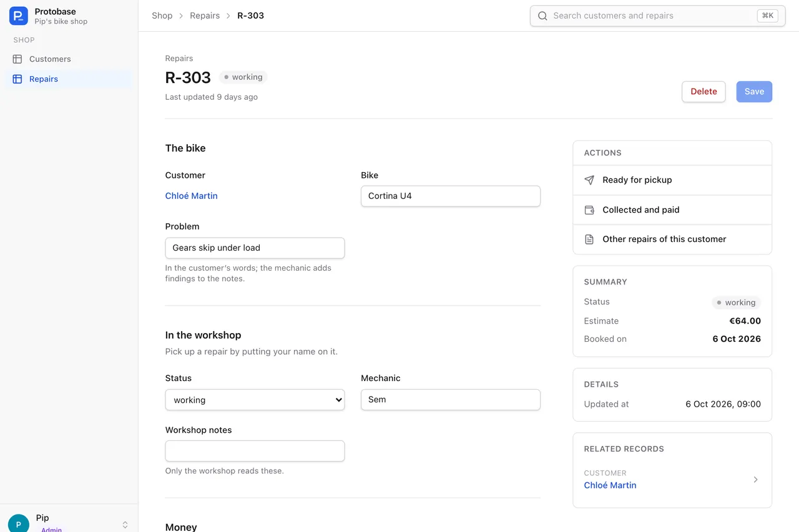Click the working badge in Summary panel

pyautogui.click(x=737, y=302)
